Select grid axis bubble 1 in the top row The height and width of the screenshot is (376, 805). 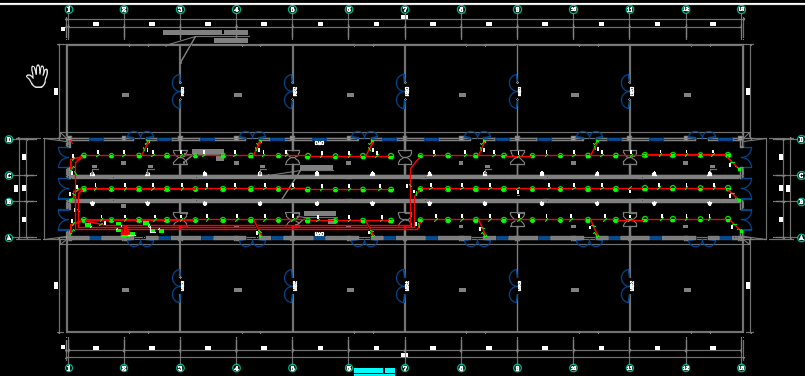point(69,9)
